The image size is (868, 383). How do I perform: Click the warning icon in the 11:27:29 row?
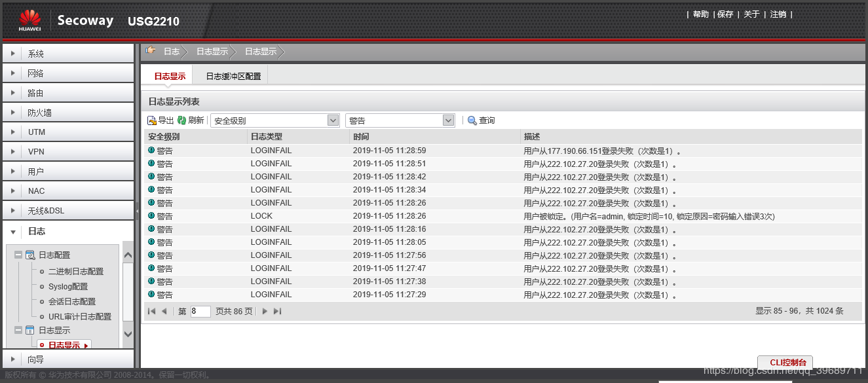click(x=151, y=295)
